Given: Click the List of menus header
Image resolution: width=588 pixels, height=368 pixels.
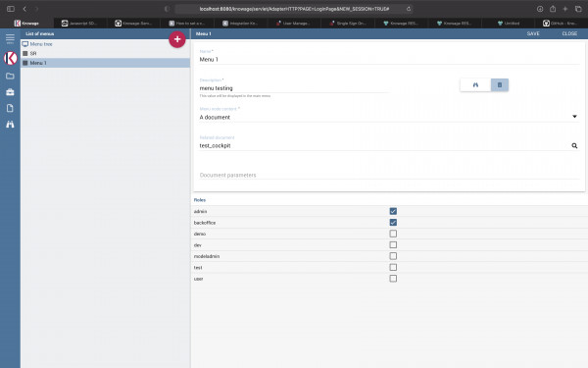Looking at the screenshot, I should click(40, 33).
